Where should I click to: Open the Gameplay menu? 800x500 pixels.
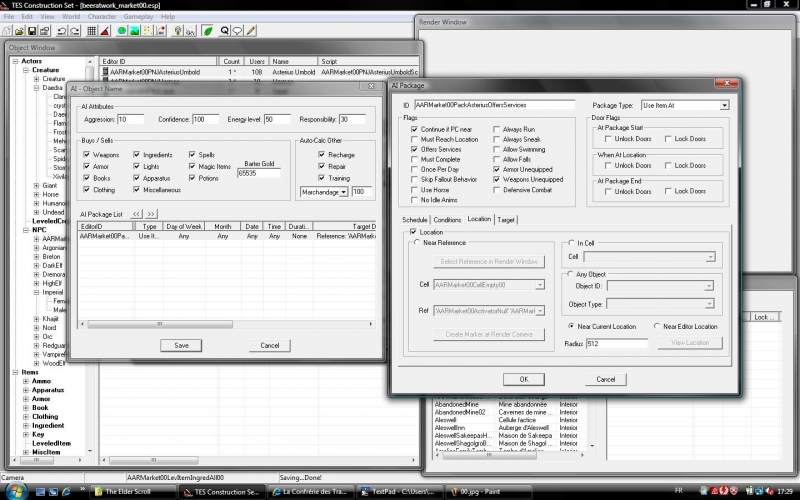[x=138, y=17]
